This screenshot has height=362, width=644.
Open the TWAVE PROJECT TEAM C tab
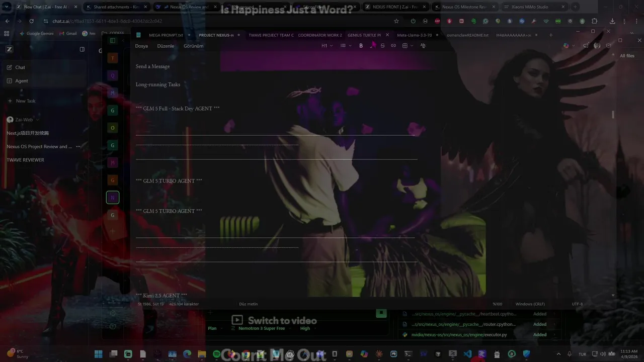pos(271,35)
